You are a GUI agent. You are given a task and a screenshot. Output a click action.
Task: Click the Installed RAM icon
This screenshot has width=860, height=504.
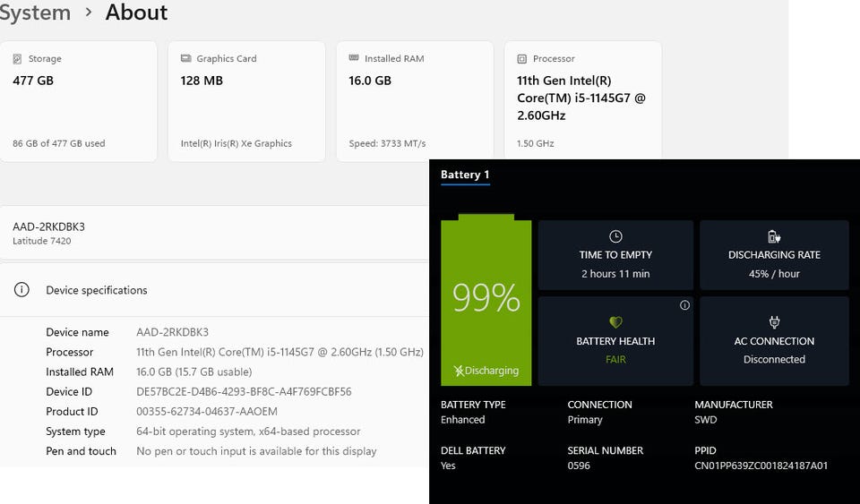354,59
